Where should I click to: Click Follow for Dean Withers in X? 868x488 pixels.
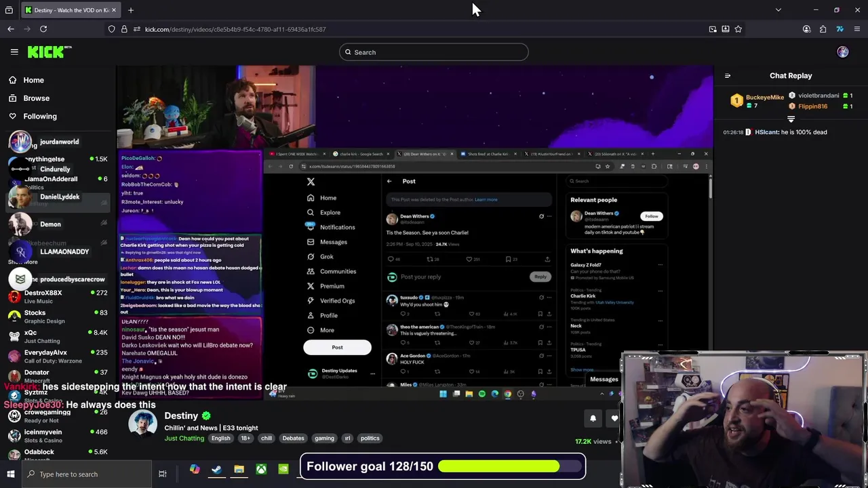pos(651,216)
